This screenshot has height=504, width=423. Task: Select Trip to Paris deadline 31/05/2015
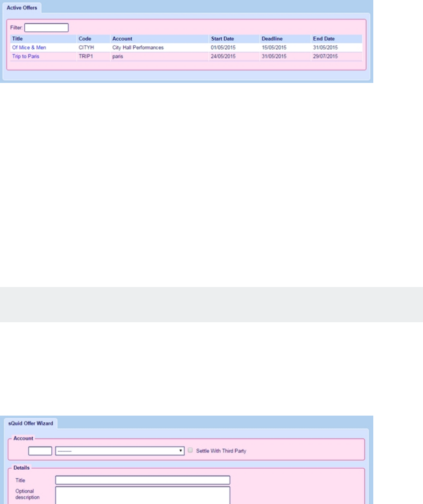(x=274, y=56)
